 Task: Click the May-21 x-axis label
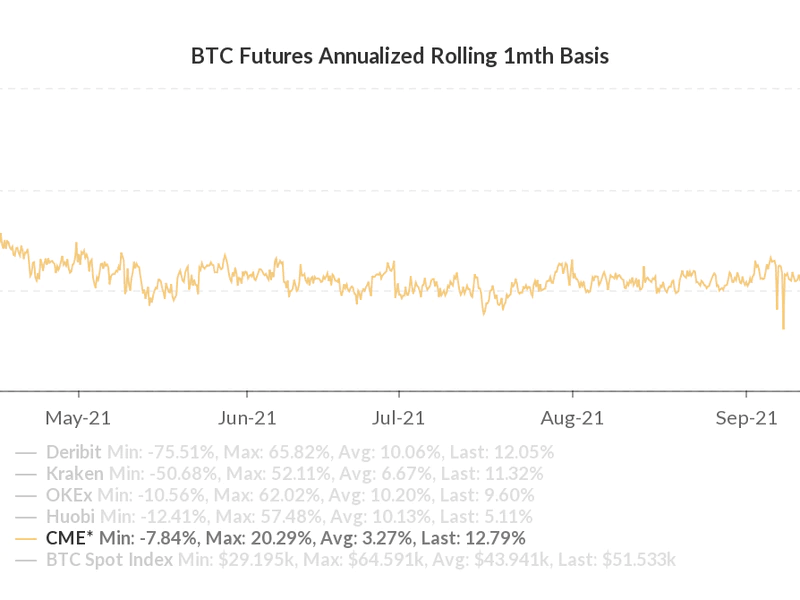(77, 417)
